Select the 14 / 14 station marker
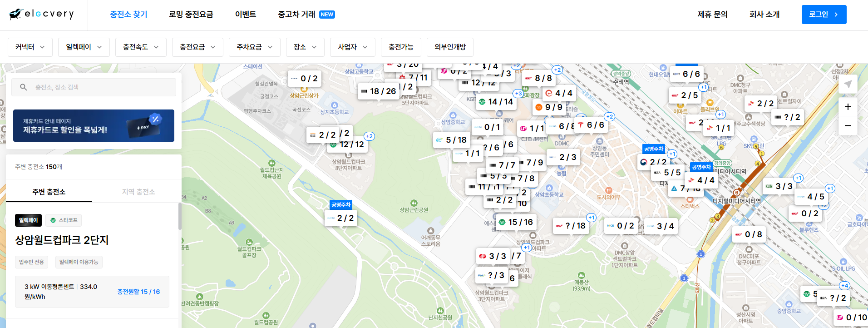The height and width of the screenshot is (328, 868). [x=496, y=102]
